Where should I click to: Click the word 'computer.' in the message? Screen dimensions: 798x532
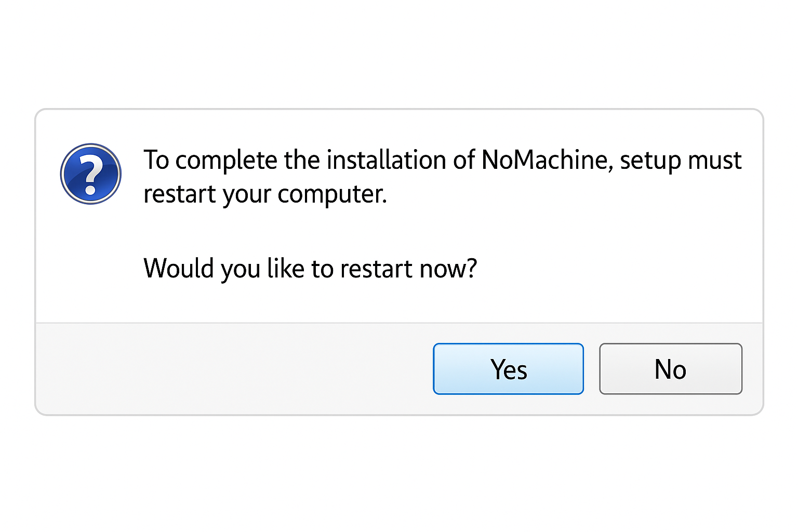tap(332, 195)
